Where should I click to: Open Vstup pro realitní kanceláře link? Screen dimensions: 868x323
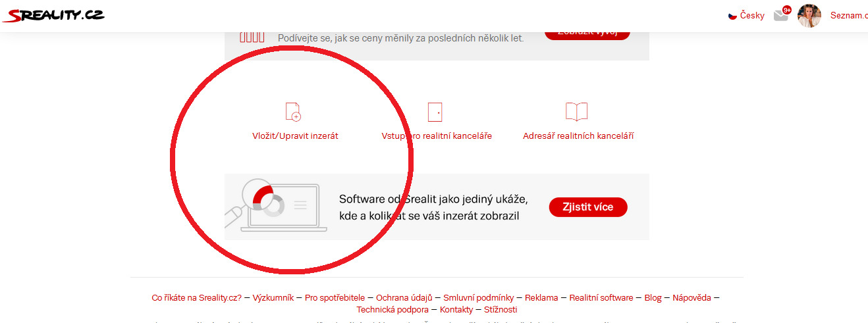[437, 136]
